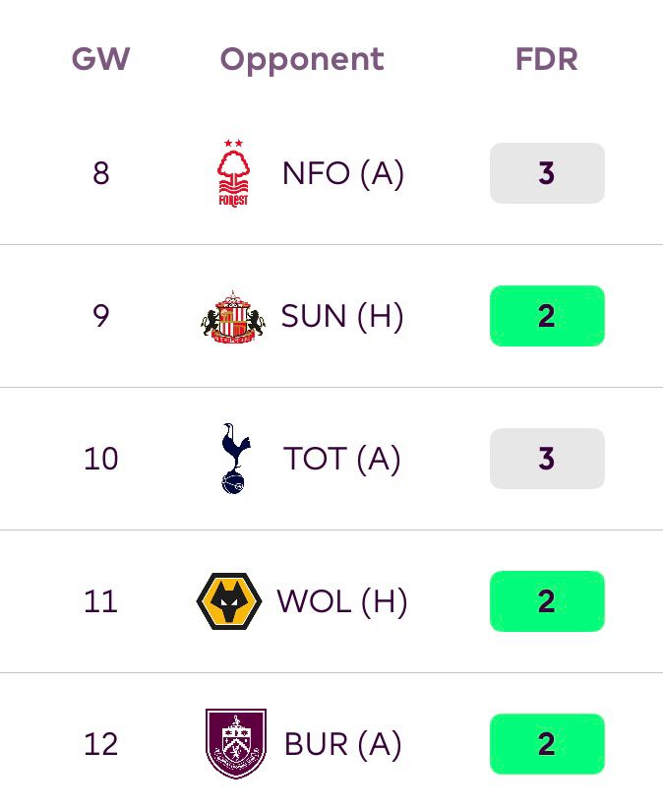Click the GW column header
This screenshot has height=812, width=663.
(x=100, y=59)
